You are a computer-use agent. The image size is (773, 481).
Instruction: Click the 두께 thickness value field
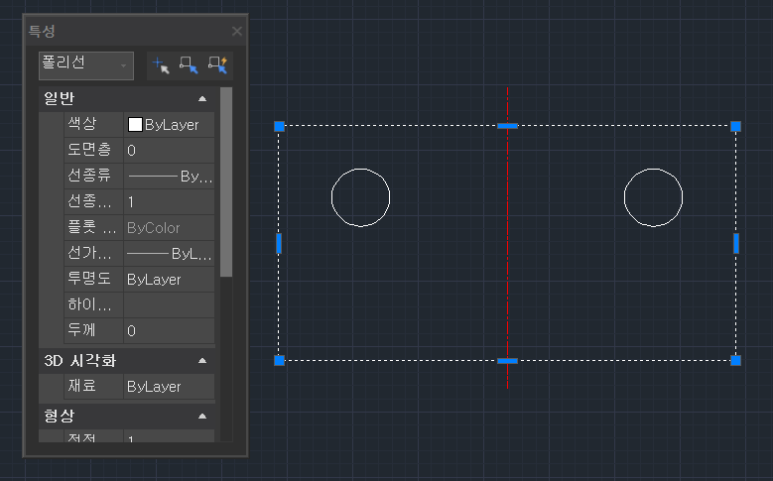[168, 331]
